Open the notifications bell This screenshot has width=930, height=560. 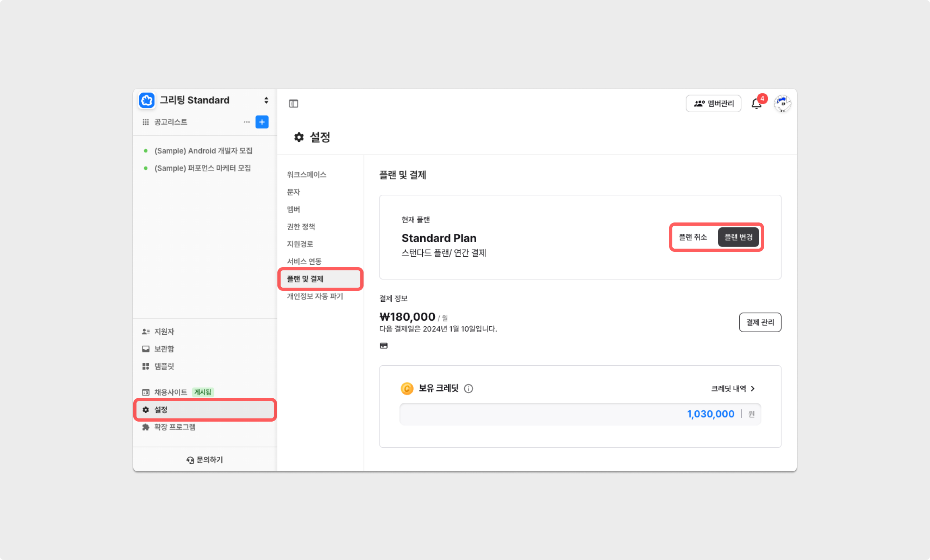(x=756, y=104)
